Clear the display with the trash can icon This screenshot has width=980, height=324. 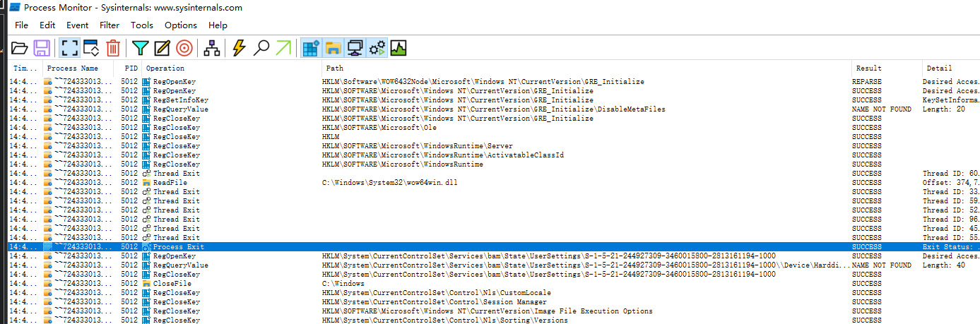pos(113,48)
